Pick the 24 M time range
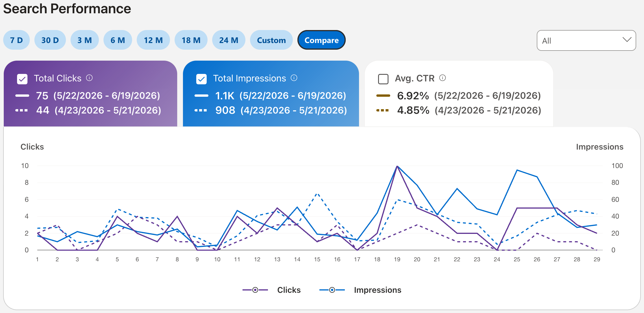Image resolution: width=644 pixels, height=313 pixels. coord(229,40)
